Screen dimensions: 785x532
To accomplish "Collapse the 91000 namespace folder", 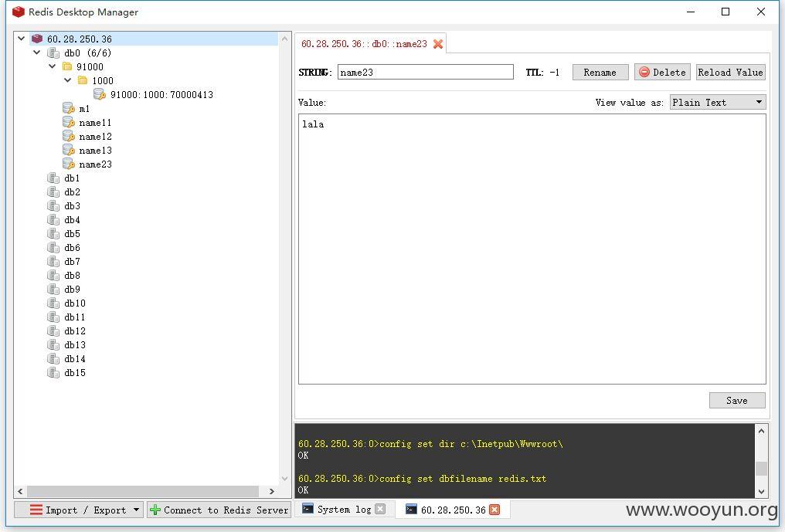I will coord(52,66).
